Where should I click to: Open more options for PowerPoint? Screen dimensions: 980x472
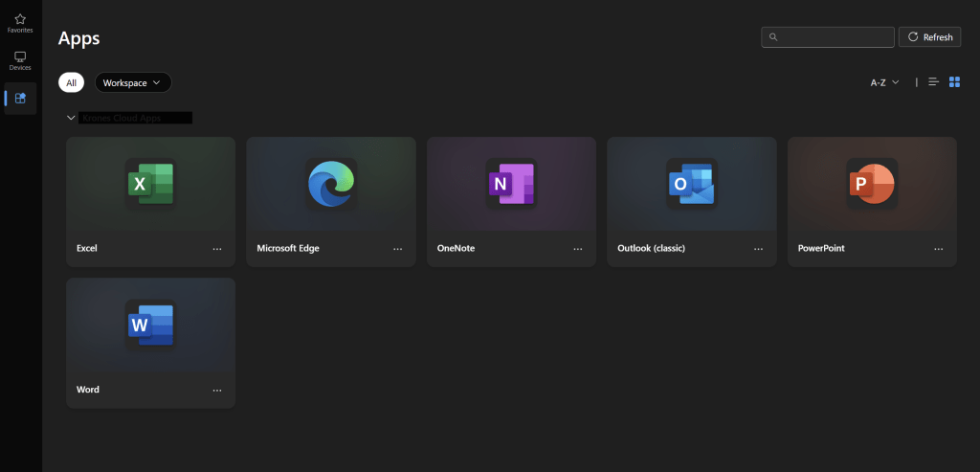(x=938, y=249)
